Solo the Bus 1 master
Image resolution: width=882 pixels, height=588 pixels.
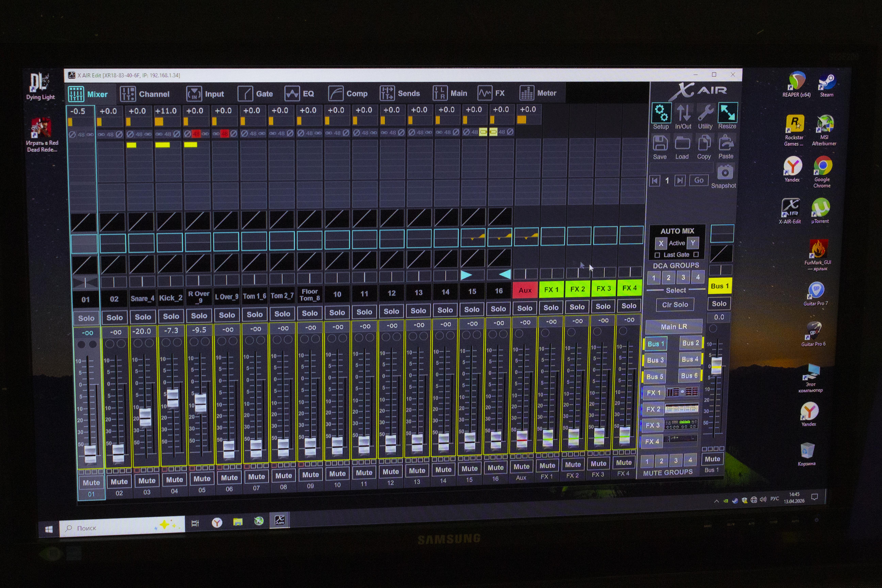(719, 303)
